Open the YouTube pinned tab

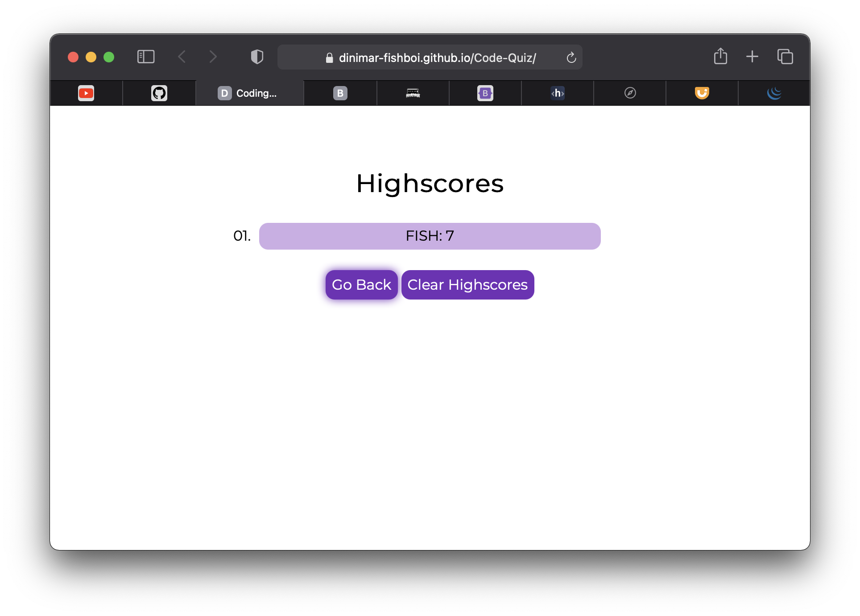tap(86, 93)
